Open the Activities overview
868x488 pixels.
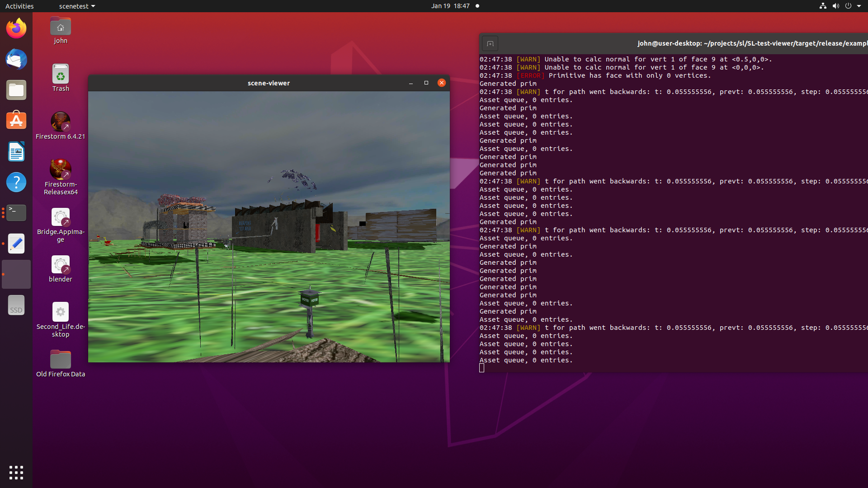click(x=19, y=6)
